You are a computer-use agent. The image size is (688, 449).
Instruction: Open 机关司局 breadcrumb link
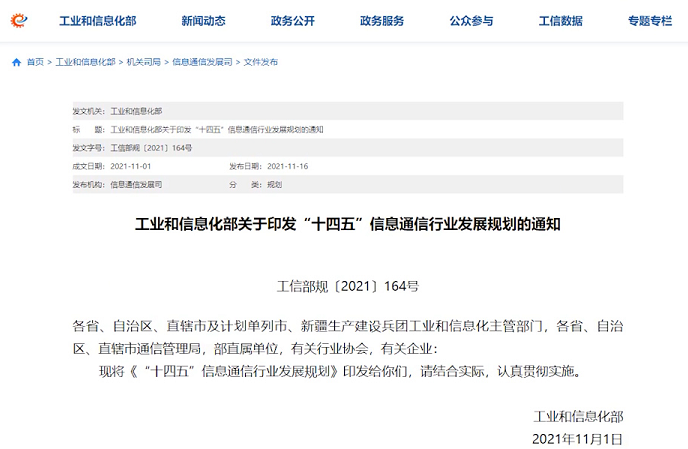tap(143, 62)
